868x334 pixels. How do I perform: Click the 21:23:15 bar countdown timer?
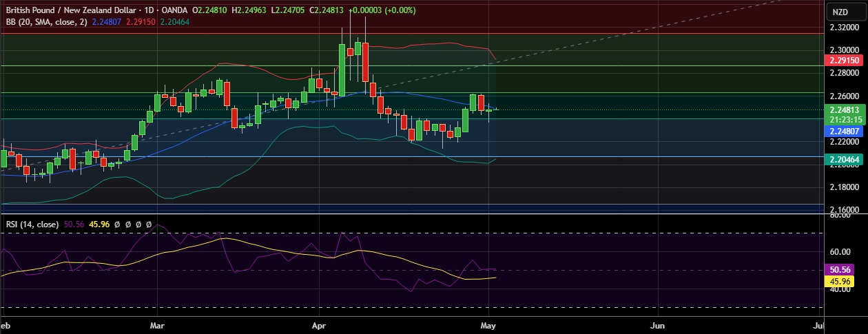[x=845, y=118]
